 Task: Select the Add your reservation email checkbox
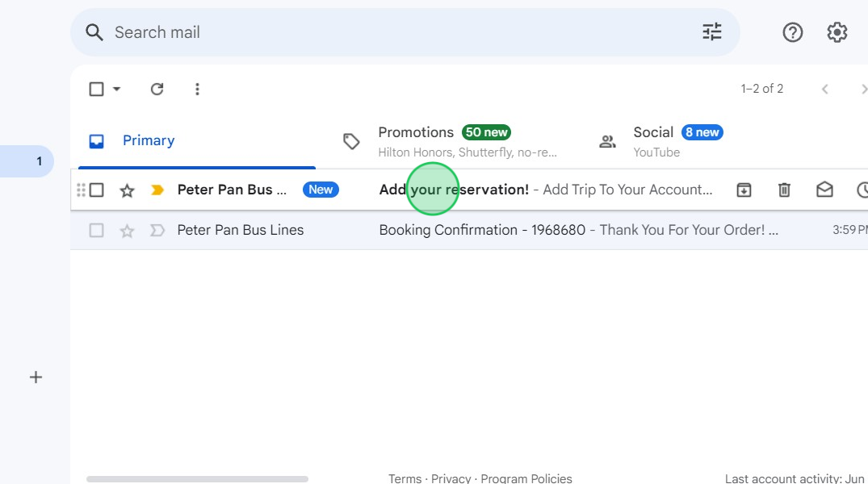[x=97, y=190]
